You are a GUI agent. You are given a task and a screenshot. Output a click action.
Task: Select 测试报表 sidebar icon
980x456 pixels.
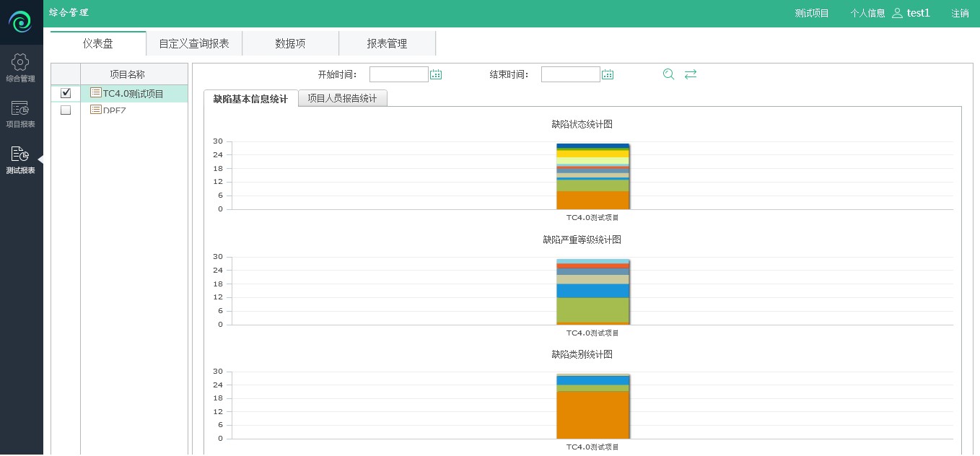(x=20, y=154)
